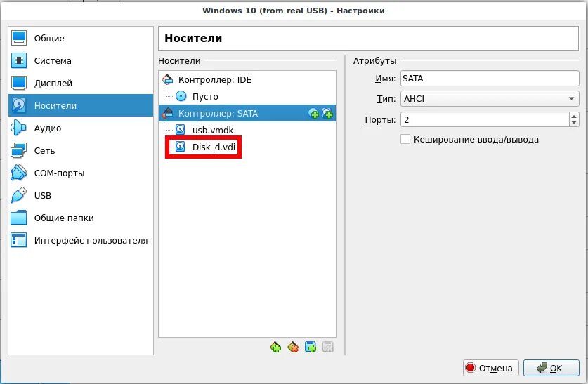Open Интерфейс пользователя settings
Screen dimensions: 588x384
[x=81, y=241]
